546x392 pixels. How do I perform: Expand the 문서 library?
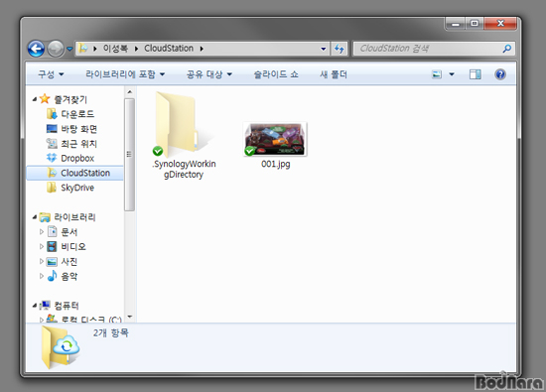42,231
